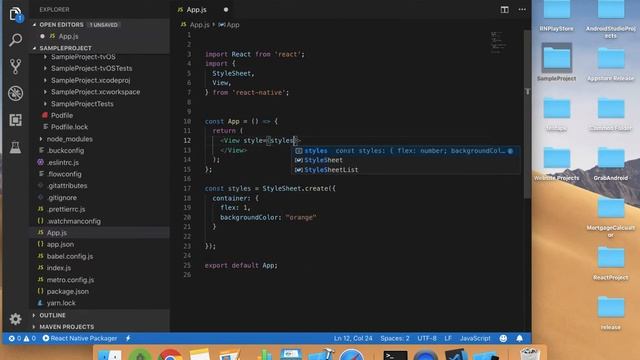Open the Trash in the Dock
The height and width of the screenshot is (360, 640).
529,354
